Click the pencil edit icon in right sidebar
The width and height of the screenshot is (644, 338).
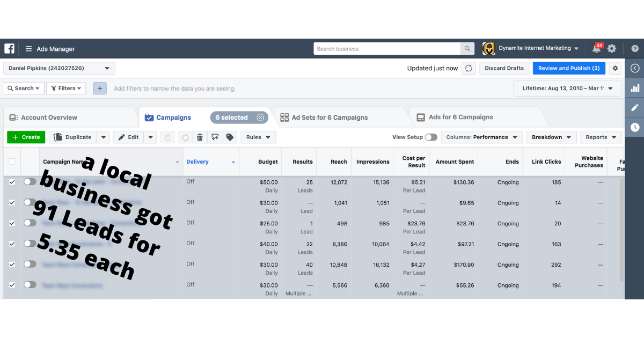pyautogui.click(x=635, y=107)
